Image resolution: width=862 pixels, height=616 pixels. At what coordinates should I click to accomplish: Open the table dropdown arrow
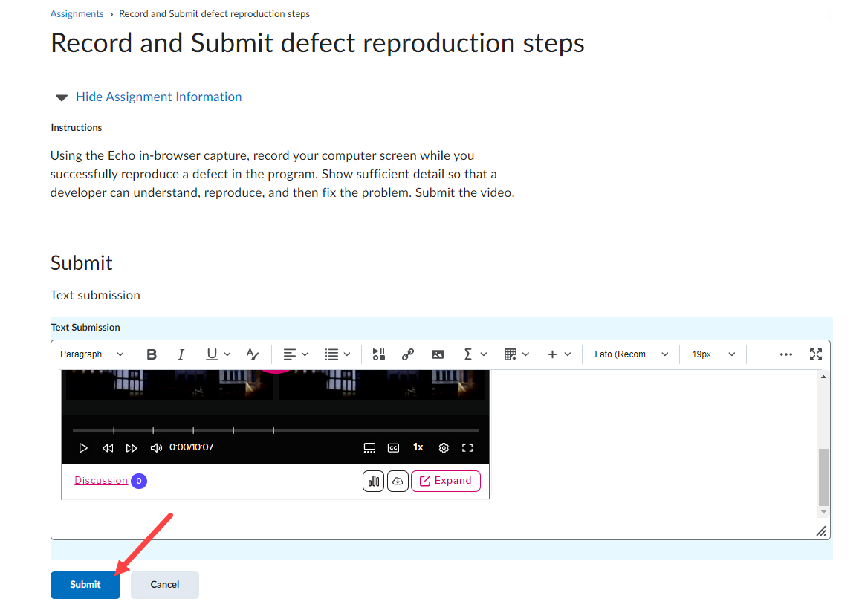coord(526,354)
